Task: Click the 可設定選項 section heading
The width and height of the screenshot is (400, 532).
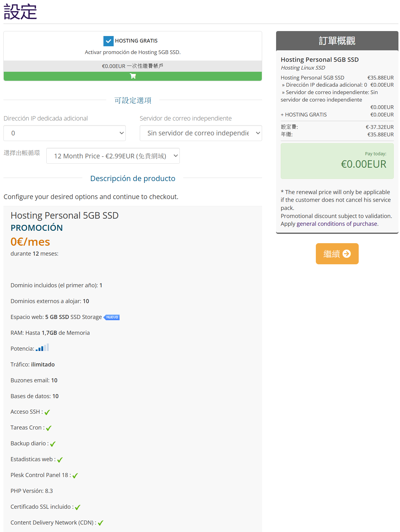Action: click(x=133, y=100)
